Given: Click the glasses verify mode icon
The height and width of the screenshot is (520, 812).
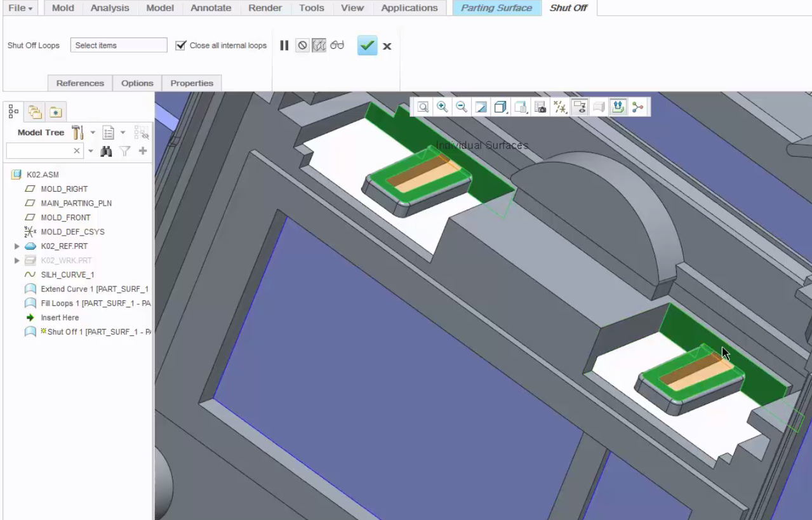Looking at the screenshot, I should click(336, 46).
